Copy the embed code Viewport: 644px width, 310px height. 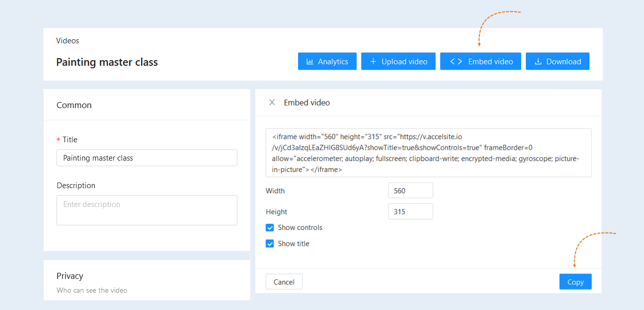click(575, 282)
